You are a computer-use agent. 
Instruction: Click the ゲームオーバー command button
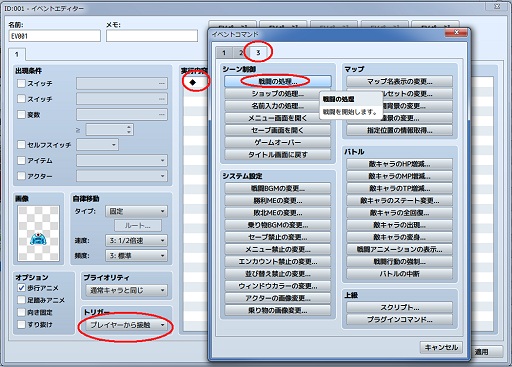(278, 142)
